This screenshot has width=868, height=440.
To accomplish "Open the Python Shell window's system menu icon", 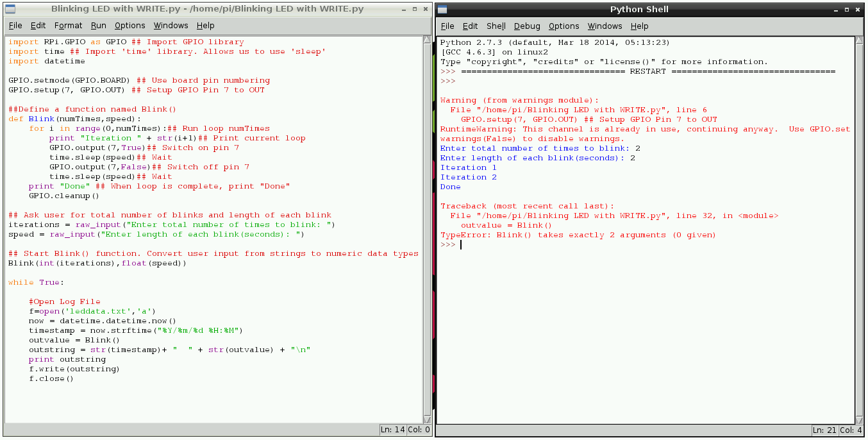I will coord(443,9).
